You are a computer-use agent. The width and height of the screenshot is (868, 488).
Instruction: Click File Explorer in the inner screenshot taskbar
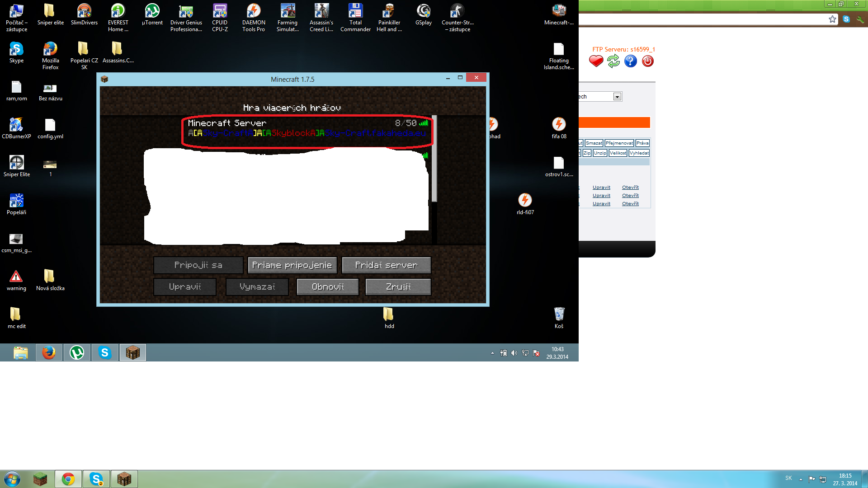pyautogui.click(x=21, y=352)
